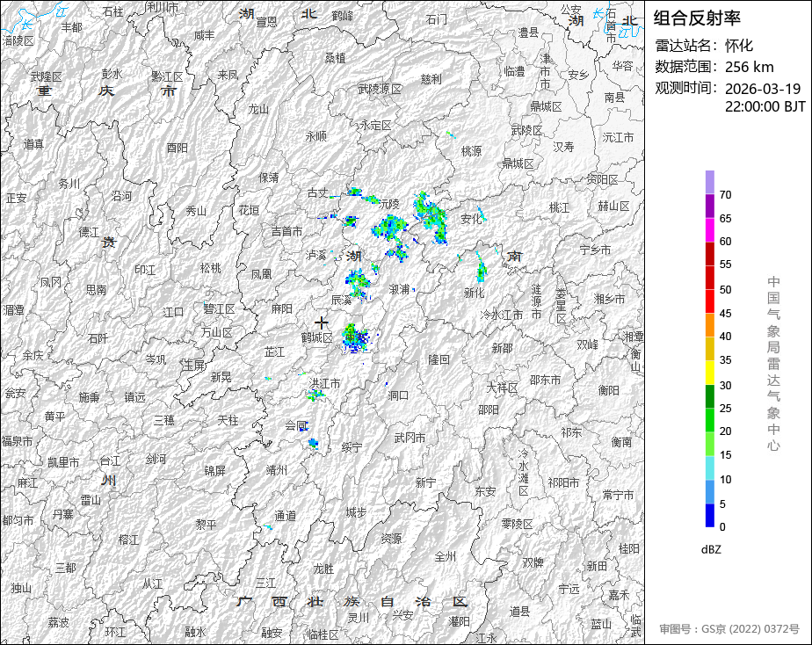Image resolution: width=812 pixels, height=645 pixels.
Task: Click the orange legend block between 40 and 45
Action: tap(709, 325)
